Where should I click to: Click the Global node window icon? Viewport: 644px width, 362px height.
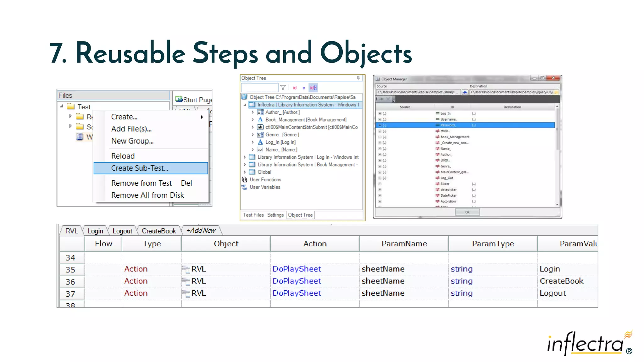(x=252, y=172)
